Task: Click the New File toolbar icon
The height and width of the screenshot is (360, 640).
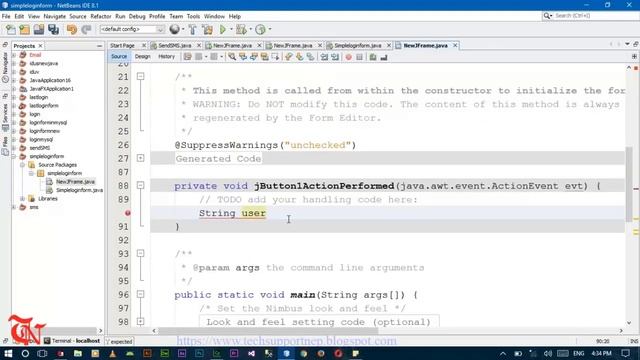Action: (11, 29)
